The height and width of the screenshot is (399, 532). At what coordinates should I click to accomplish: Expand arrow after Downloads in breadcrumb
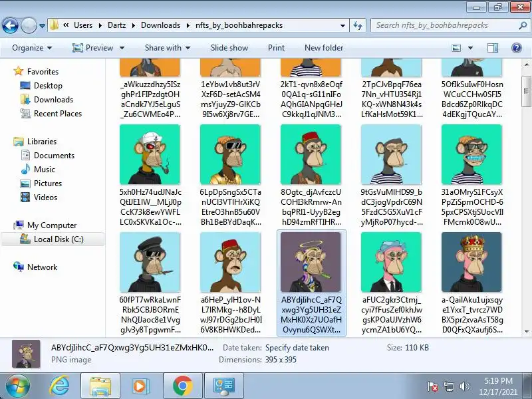pyautogui.click(x=188, y=25)
